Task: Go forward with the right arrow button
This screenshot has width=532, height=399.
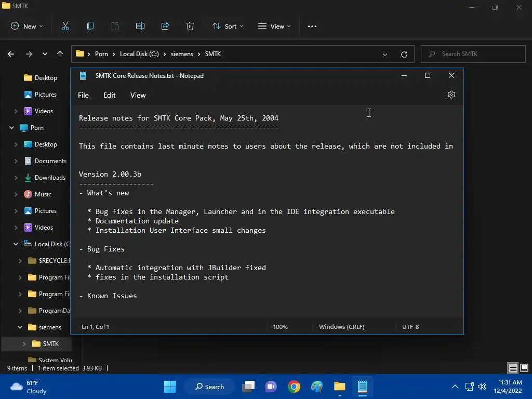Action: coord(29,54)
